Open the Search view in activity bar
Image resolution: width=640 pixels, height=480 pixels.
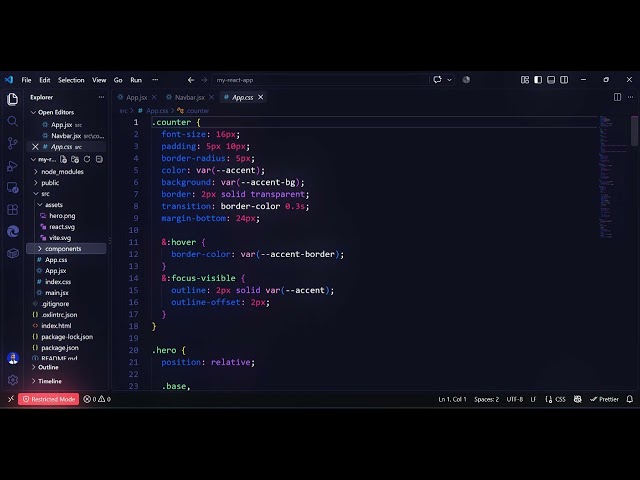[x=13, y=121]
